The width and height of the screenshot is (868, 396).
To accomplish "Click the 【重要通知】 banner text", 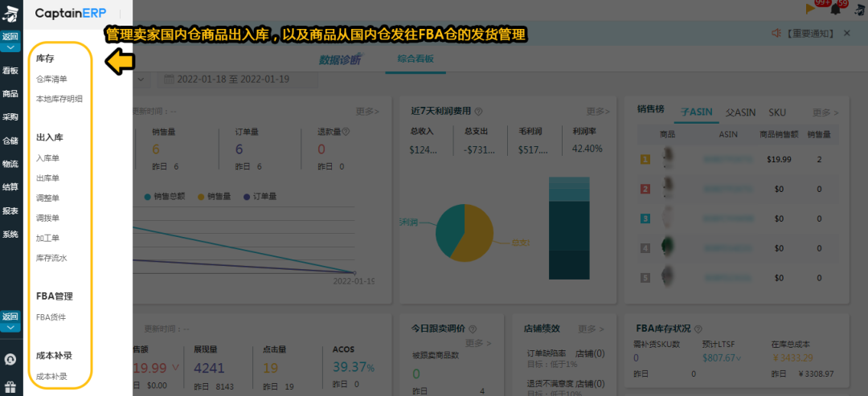I will [x=810, y=33].
